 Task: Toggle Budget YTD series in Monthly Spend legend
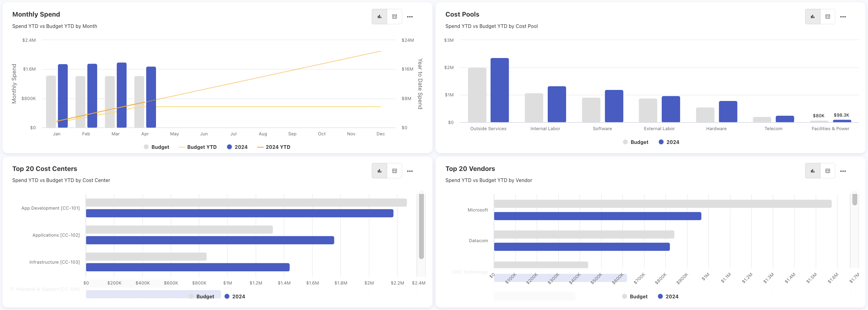197,147
